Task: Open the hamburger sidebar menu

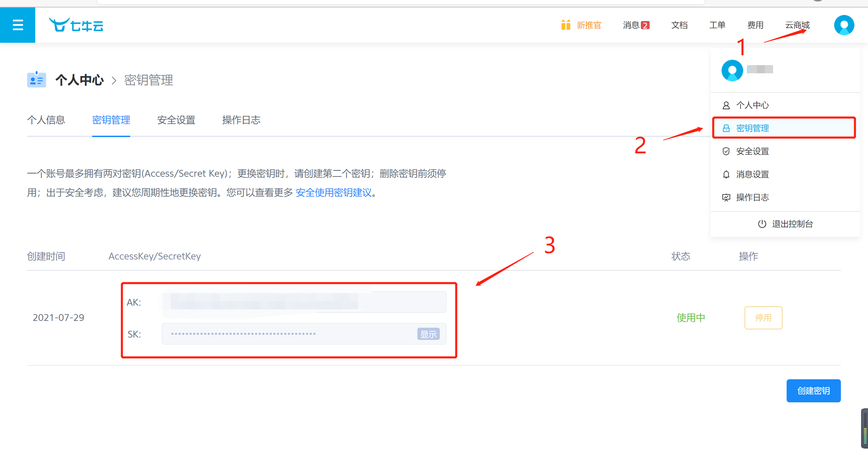Action: coord(18,25)
